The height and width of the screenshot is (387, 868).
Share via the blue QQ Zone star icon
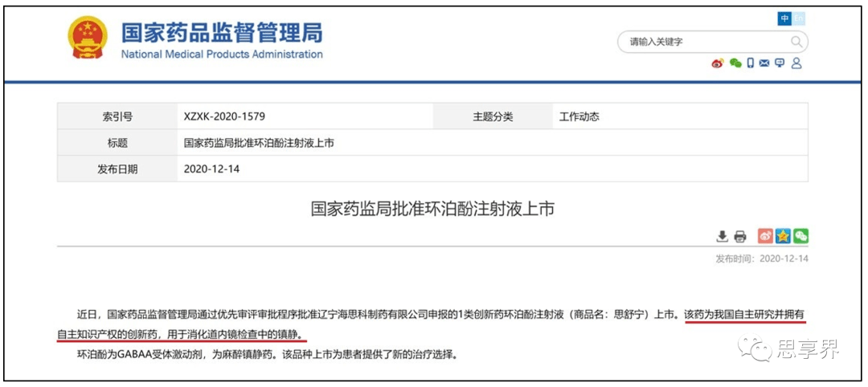coord(782,236)
